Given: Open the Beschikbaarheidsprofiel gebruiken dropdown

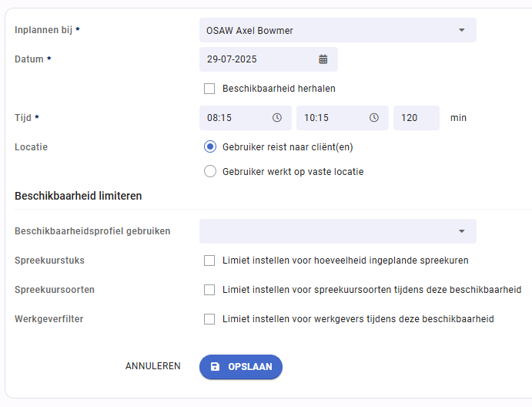Looking at the screenshot, I should click(x=338, y=231).
